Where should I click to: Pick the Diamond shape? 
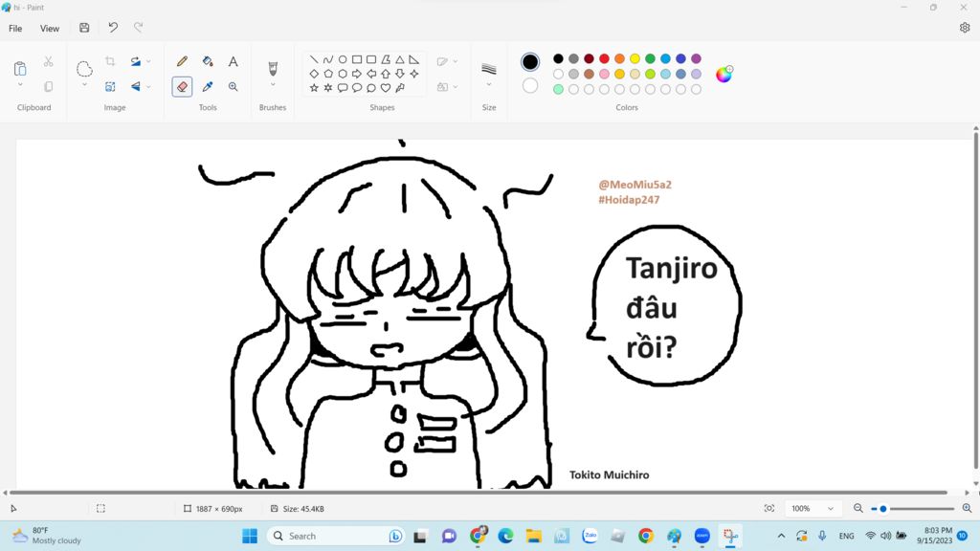click(314, 74)
